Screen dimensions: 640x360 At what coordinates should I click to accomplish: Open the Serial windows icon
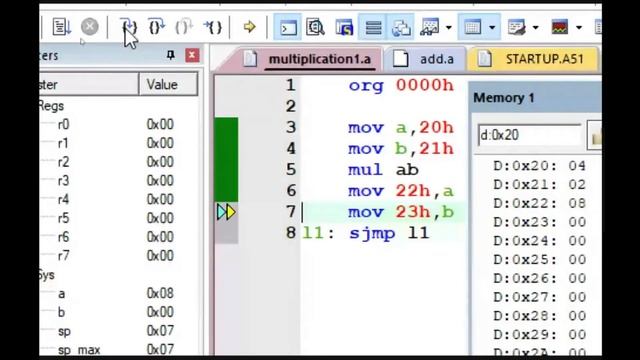coord(517,27)
